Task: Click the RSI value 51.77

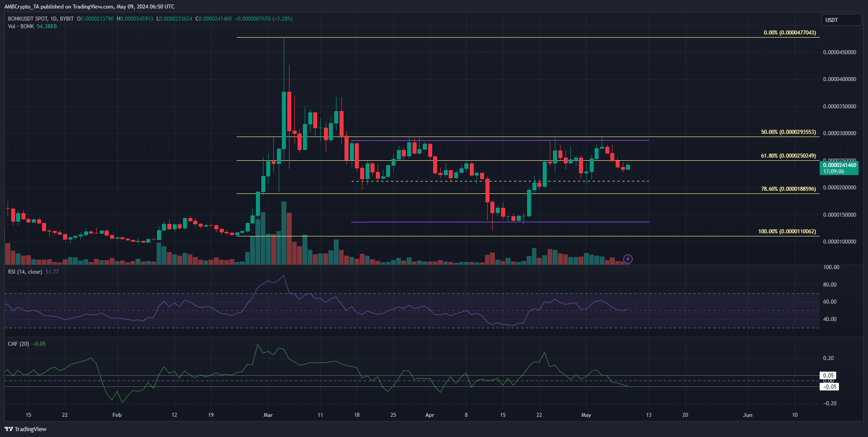Action: point(52,272)
